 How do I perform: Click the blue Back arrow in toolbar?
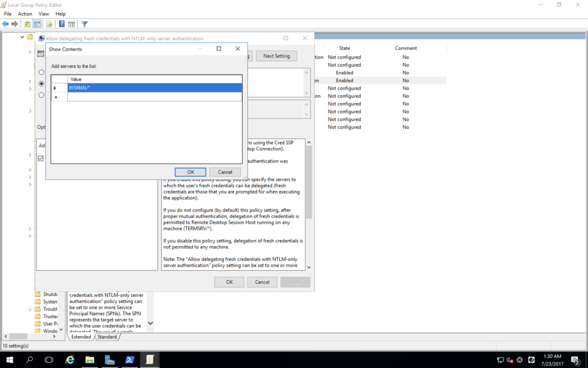6,24
